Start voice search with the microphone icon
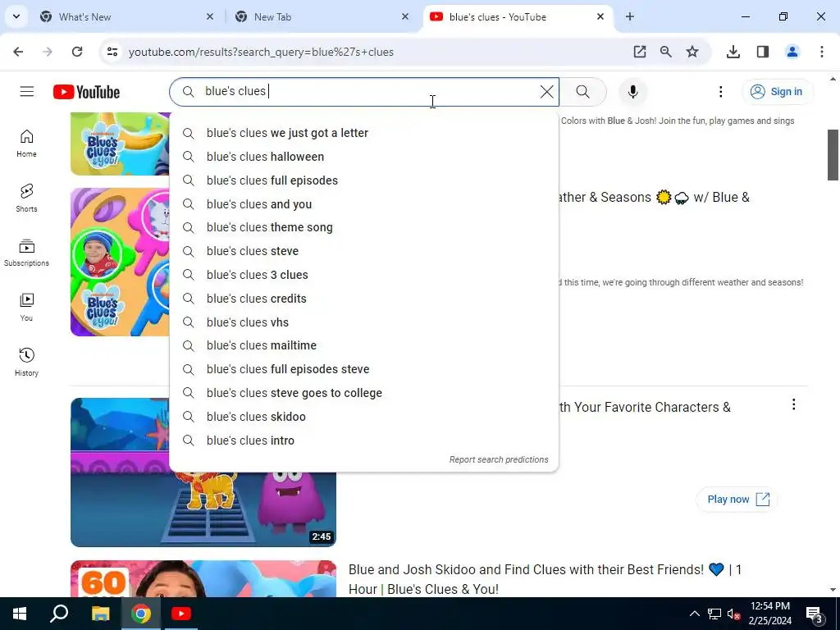 [x=632, y=92]
